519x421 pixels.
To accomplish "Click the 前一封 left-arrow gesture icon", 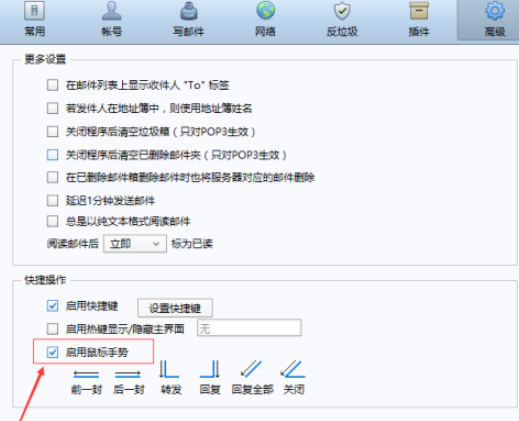I will tap(86, 374).
